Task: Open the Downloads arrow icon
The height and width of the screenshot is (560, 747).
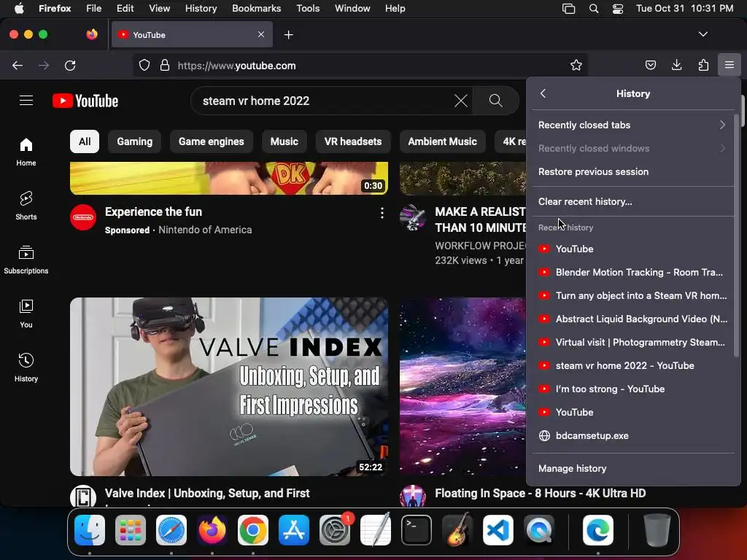Action: [676, 65]
